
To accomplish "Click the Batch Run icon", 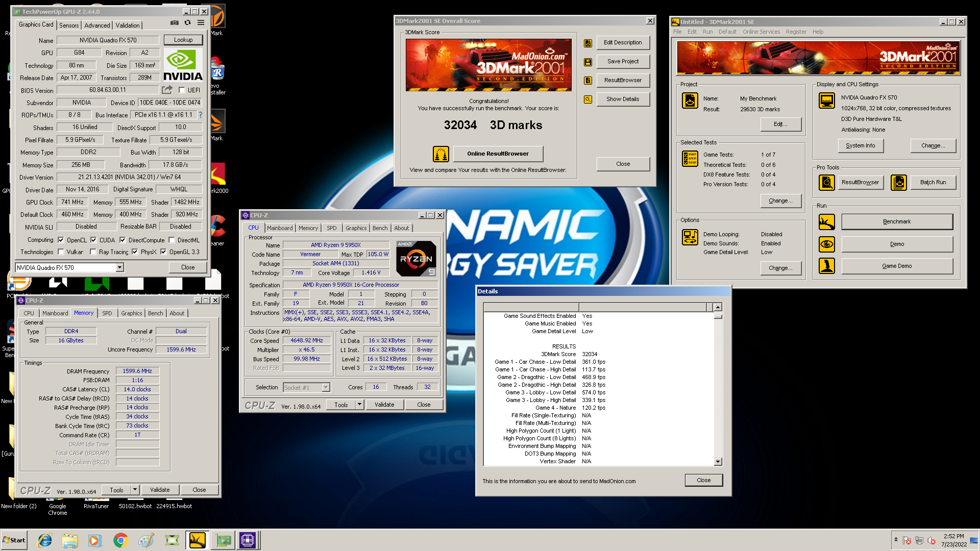I will tap(899, 182).
